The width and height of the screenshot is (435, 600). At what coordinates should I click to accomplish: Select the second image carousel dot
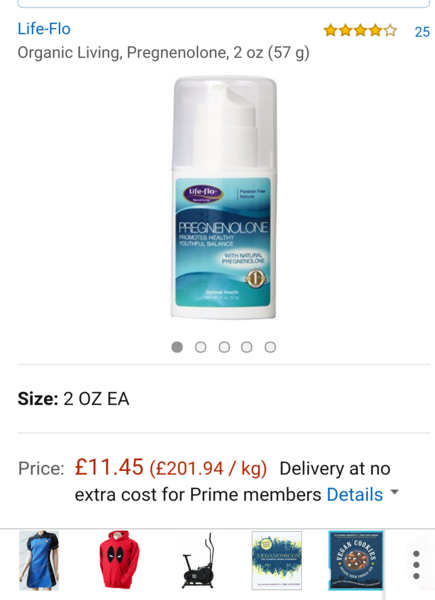200,347
